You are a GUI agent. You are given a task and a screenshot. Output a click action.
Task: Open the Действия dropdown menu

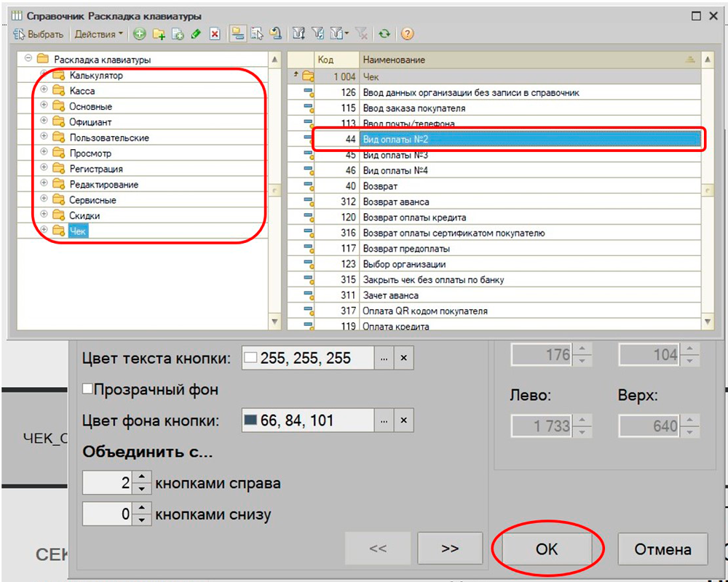click(x=99, y=34)
